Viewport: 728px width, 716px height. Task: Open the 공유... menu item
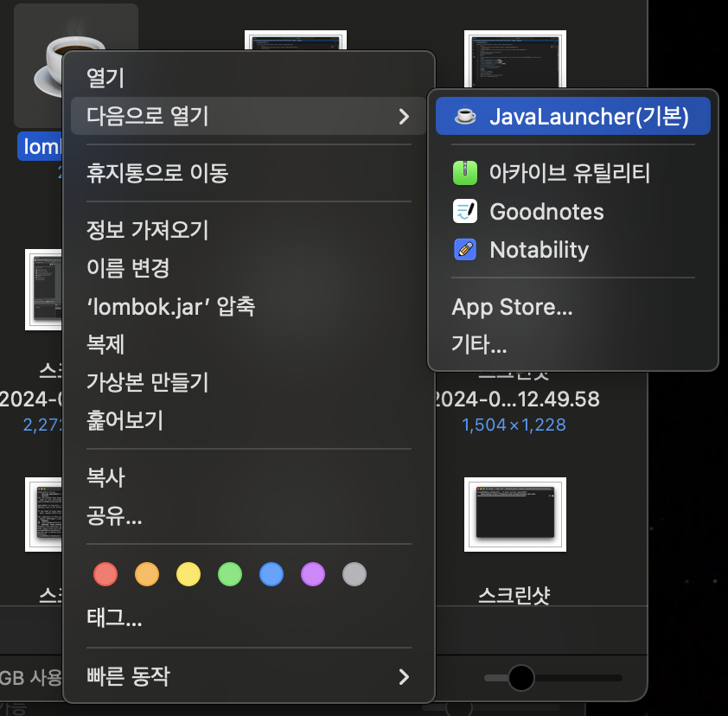click(248, 515)
